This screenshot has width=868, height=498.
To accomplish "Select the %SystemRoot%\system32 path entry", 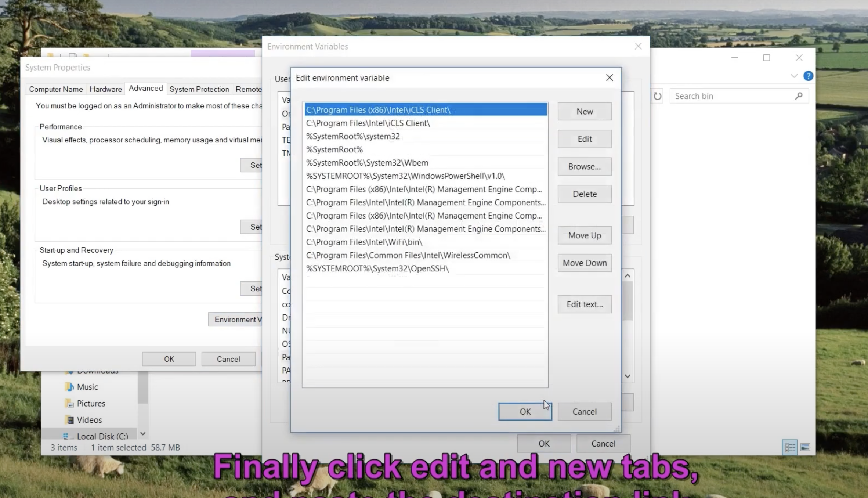I will [x=352, y=136].
